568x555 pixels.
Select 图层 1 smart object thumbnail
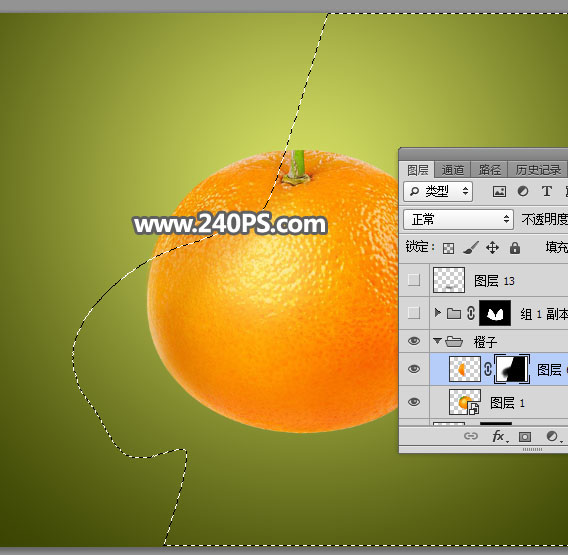(x=465, y=402)
